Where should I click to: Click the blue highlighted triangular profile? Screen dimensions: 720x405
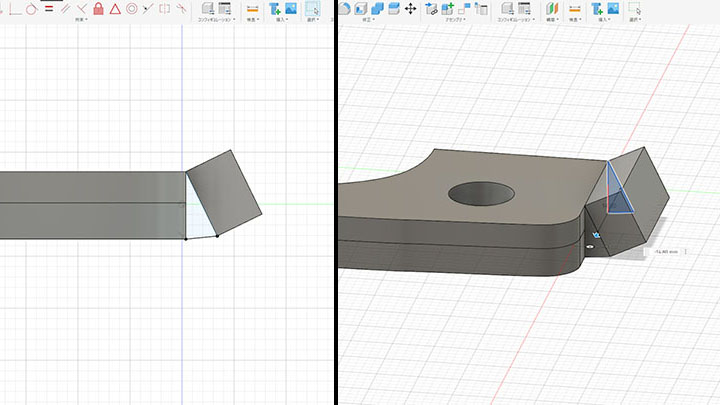pyautogui.click(x=616, y=197)
